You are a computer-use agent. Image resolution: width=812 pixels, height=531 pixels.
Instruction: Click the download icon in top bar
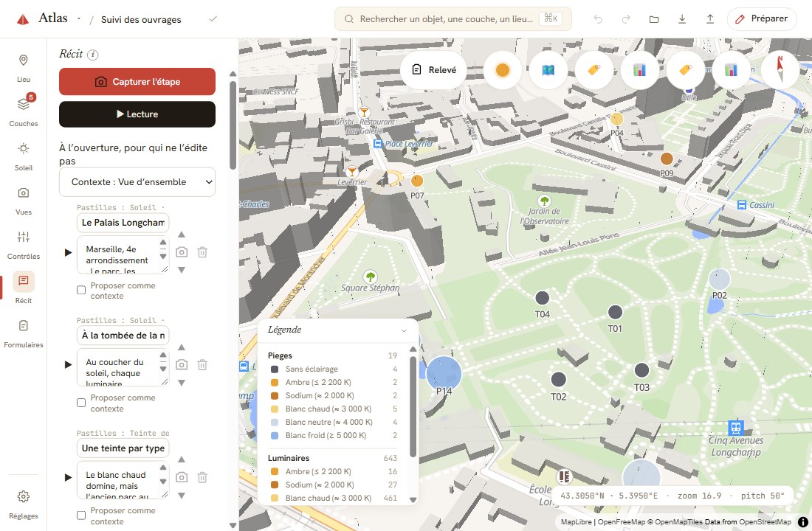pos(682,19)
